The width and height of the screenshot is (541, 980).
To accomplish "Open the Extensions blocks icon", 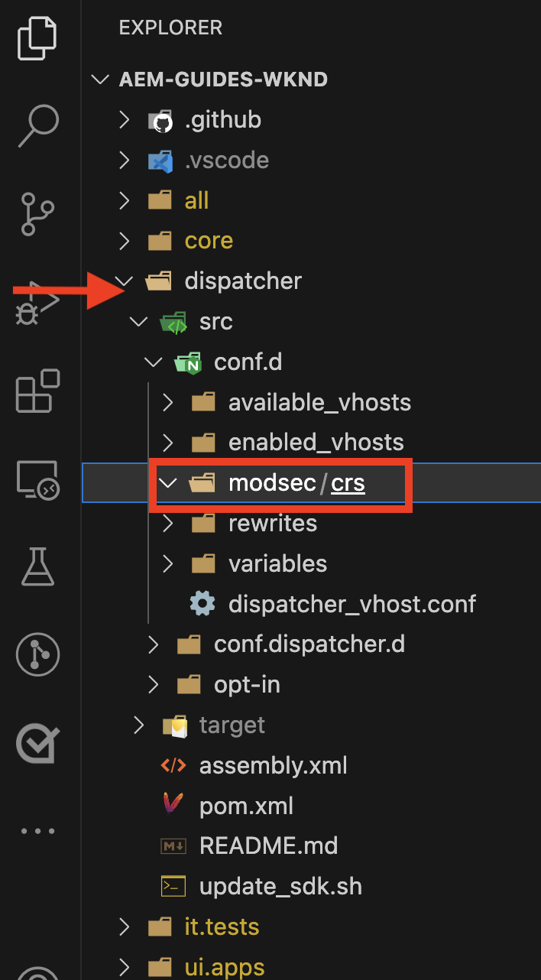I will tap(37, 391).
